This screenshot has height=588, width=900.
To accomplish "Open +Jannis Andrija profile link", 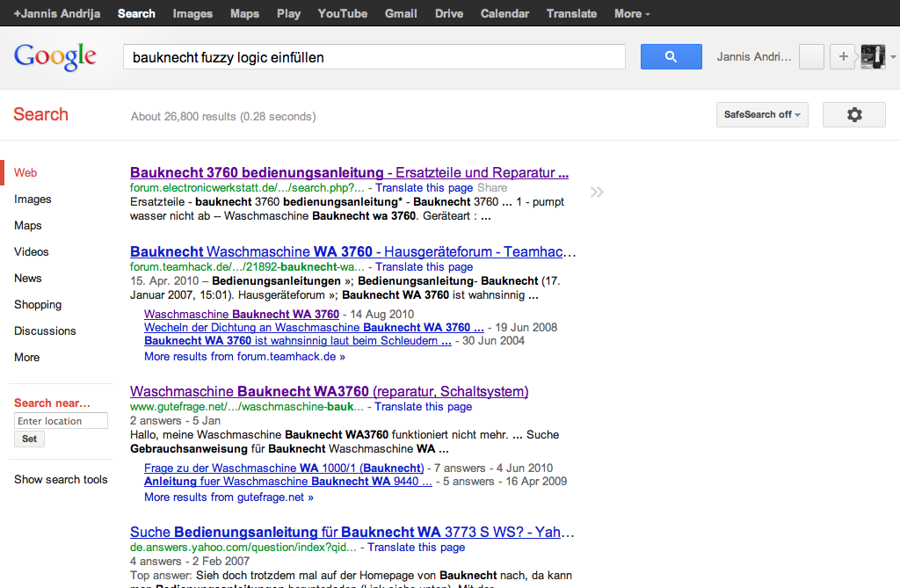I will coord(57,13).
